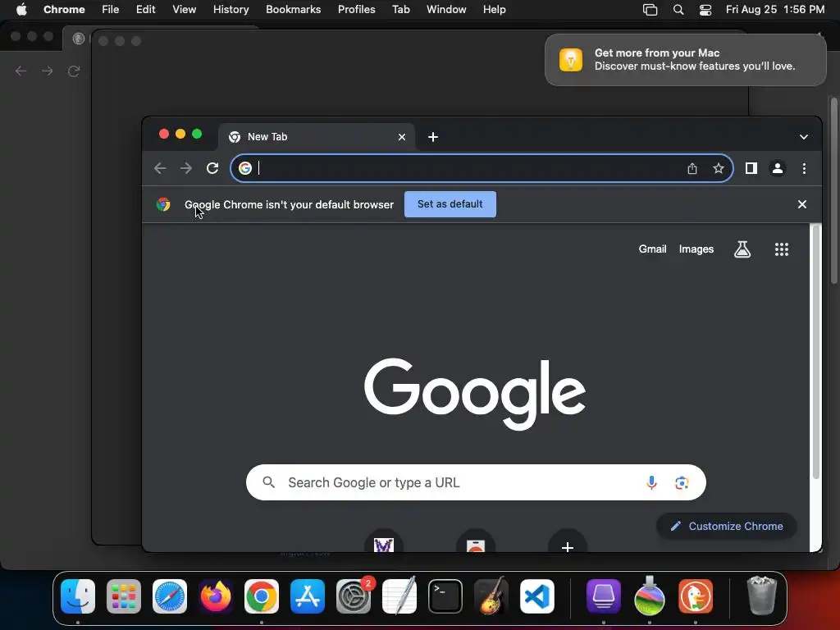840x630 pixels.
Task: Open the profile avatar icon
Action: click(778, 168)
